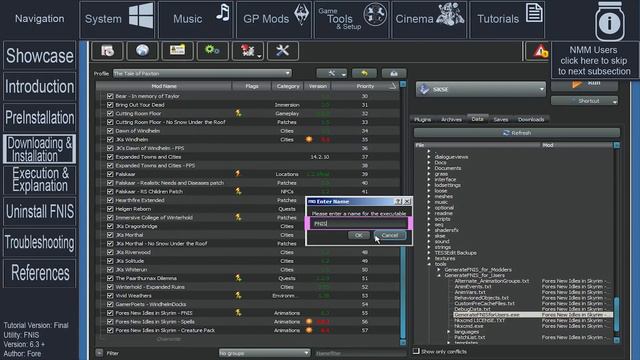Click the Nexus globe toolbar icon

pyautogui.click(x=142, y=51)
